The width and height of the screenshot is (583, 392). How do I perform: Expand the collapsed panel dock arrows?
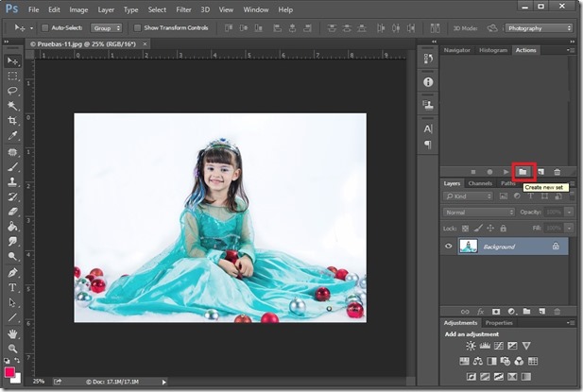click(434, 42)
